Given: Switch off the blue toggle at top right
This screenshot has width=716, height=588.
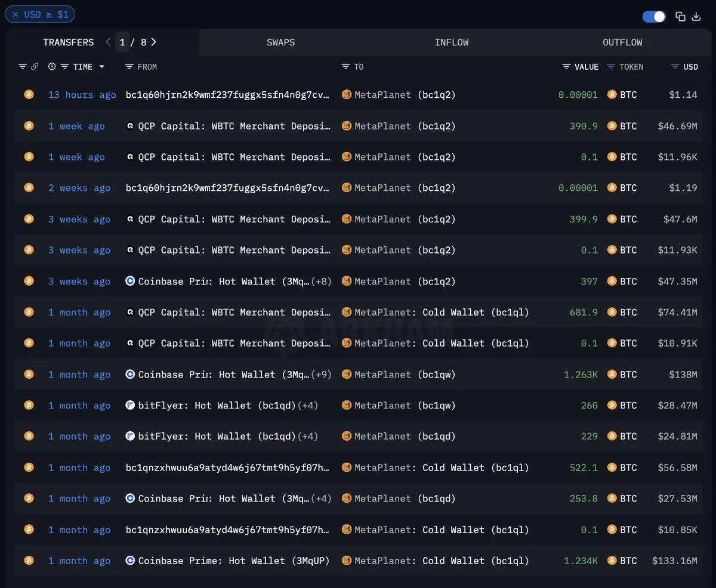Looking at the screenshot, I should pyautogui.click(x=654, y=17).
